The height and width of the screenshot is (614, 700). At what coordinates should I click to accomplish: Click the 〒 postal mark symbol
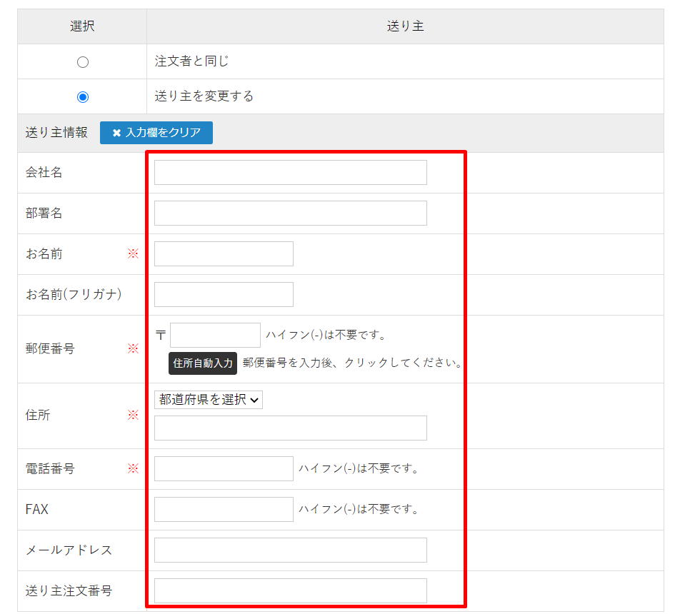tap(161, 335)
